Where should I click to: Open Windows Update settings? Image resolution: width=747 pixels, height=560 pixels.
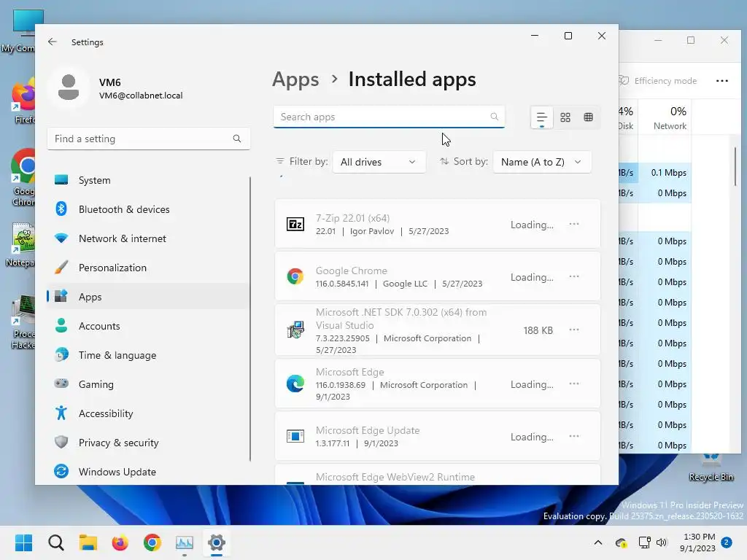(x=148, y=472)
